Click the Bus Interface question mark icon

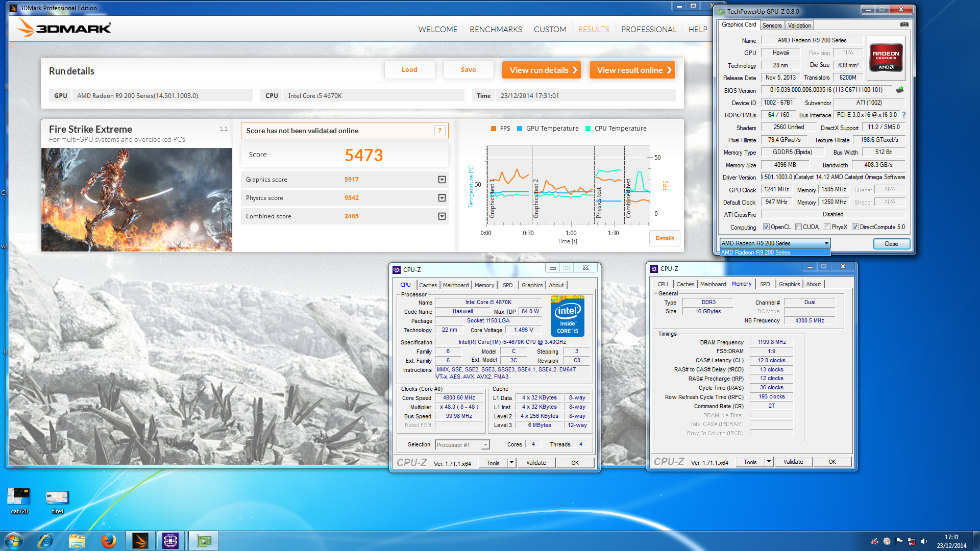click(x=904, y=115)
